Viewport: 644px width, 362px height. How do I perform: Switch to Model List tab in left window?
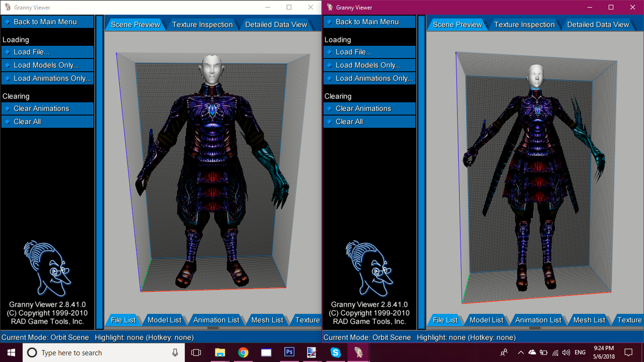click(x=165, y=320)
